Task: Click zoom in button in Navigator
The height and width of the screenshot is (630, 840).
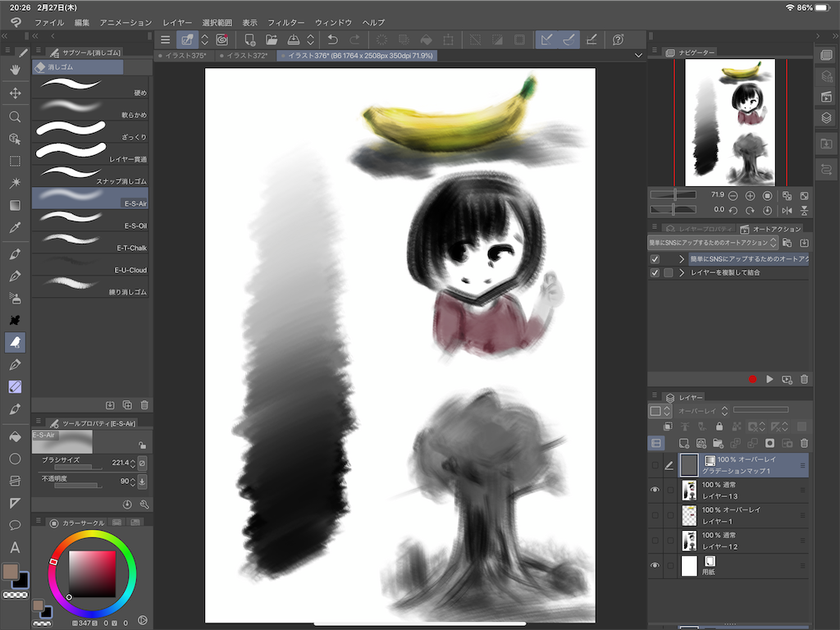Action: [750, 196]
